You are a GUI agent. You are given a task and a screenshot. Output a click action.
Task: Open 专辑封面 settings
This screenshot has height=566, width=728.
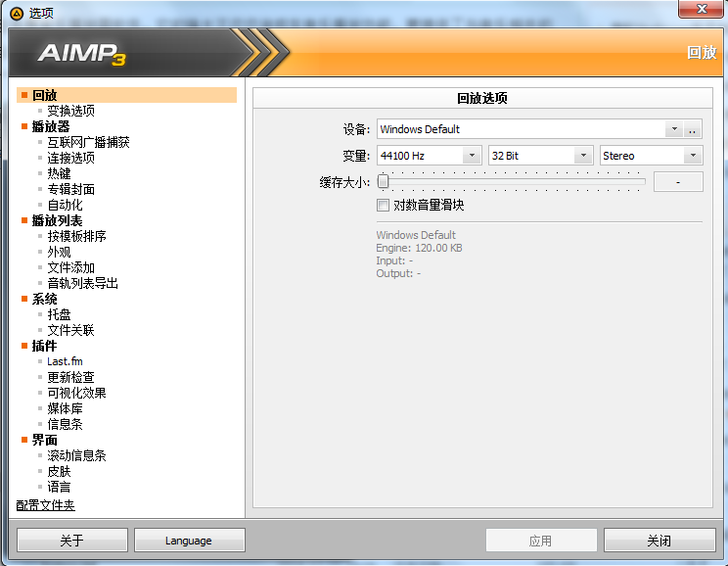pyautogui.click(x=71, y=189)
